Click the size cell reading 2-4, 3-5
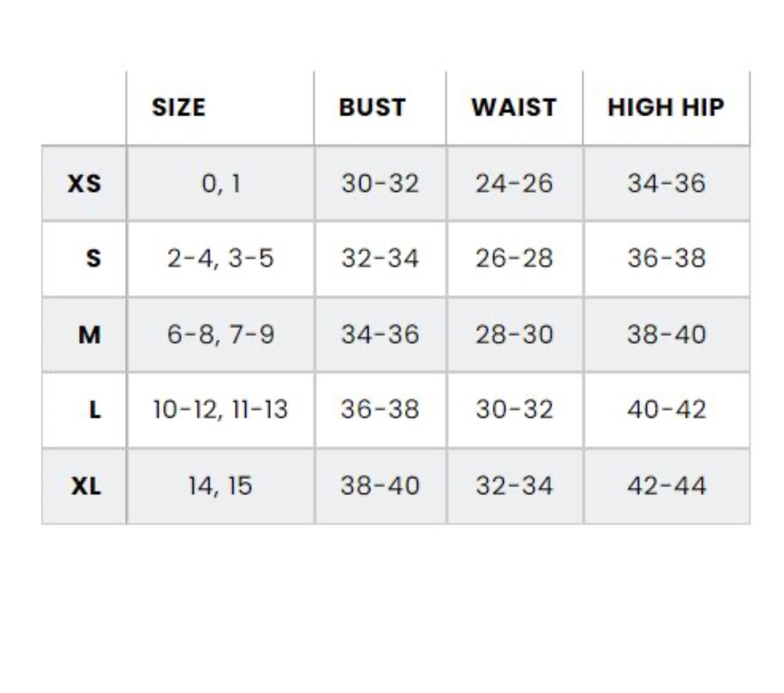This screenshot has width=784, height=693. pos(220,258)
